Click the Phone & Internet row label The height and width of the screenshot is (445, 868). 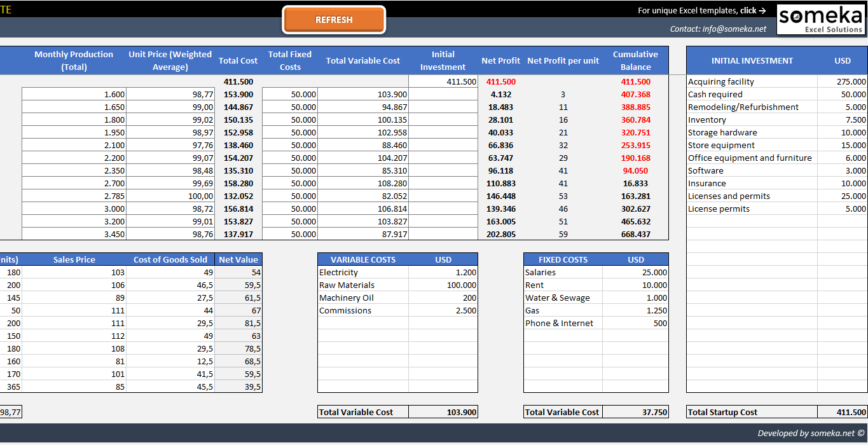559,323
